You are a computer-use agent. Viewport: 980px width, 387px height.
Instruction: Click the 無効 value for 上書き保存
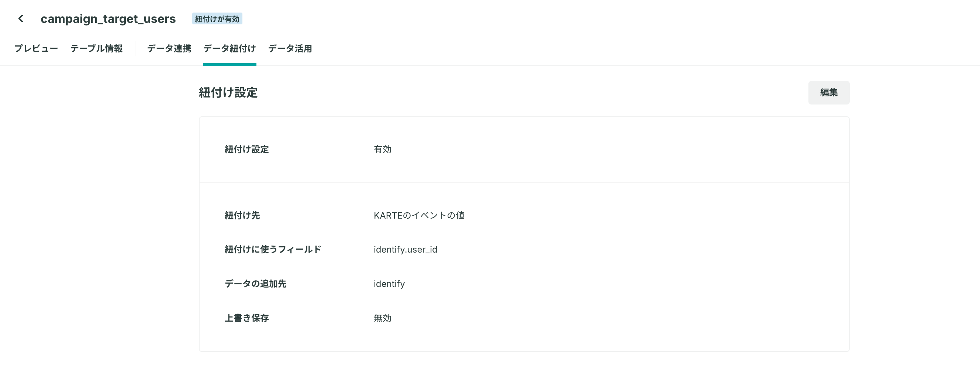(x=382, y=318)
